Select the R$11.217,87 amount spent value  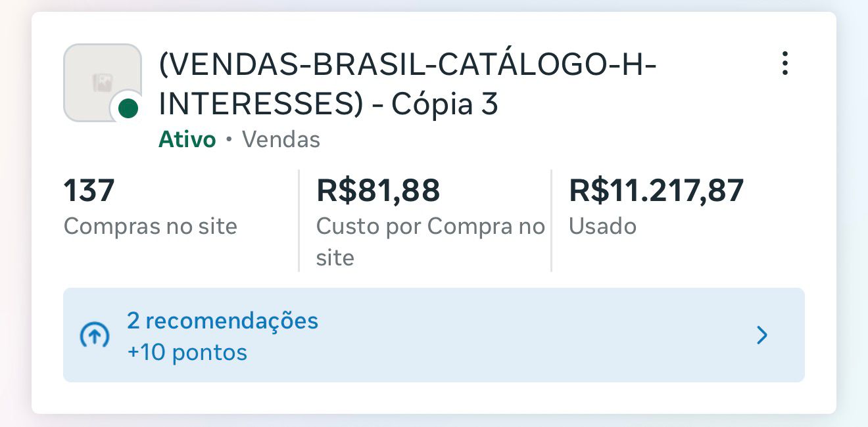(x=656, y=191)
